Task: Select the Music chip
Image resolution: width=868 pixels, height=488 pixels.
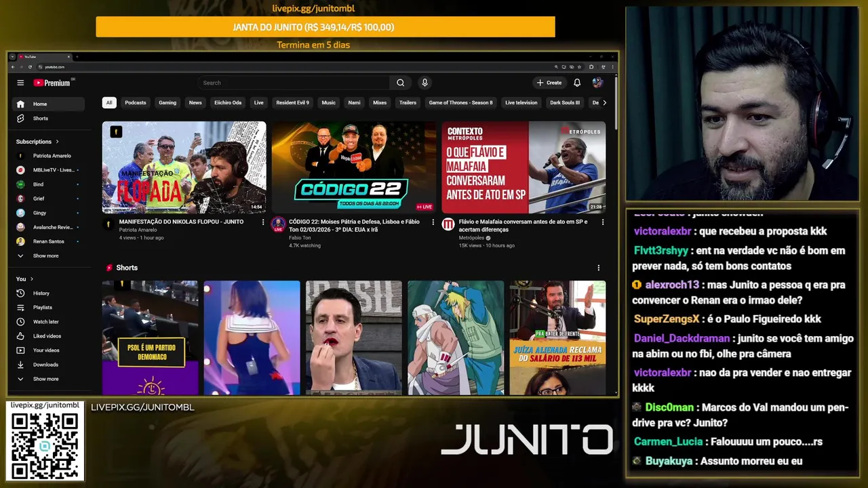Action: click(x=329, y=102)
